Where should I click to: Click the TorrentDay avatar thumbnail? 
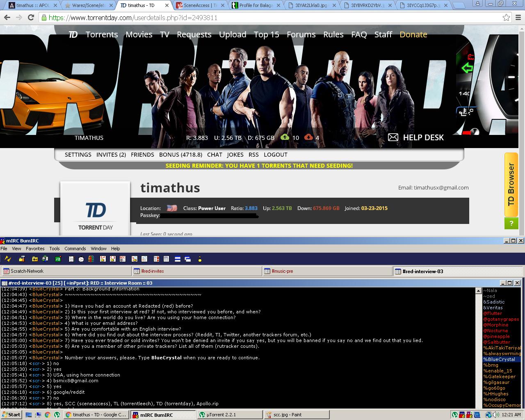pyautogui.click(x=95, y=209)
